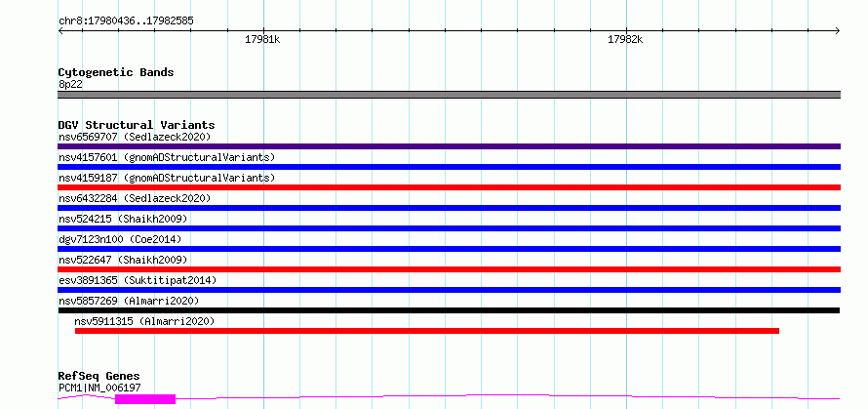Screen dimensions: 868x409
Task: Open variant dgv7123n100 (Coe2014) label
Action: [120, 239]
